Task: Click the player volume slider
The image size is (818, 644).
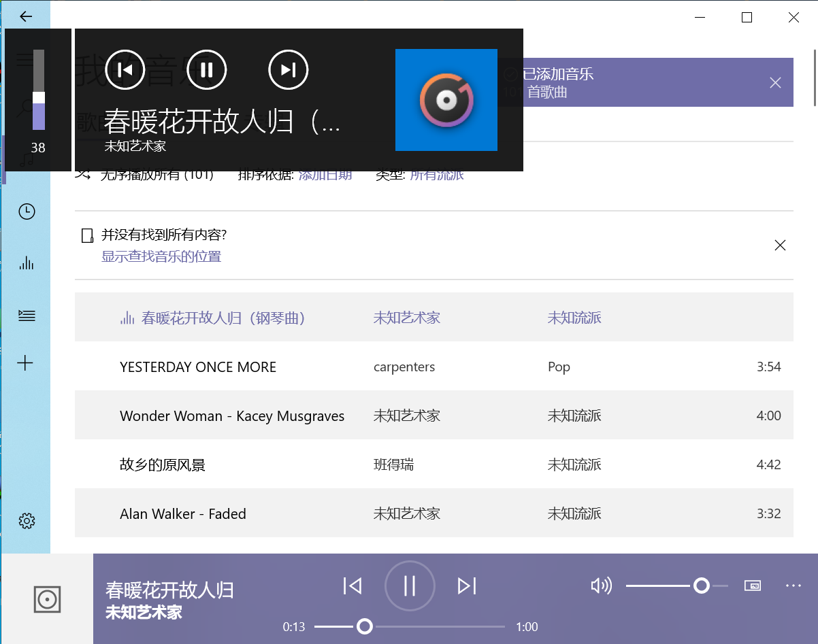Action: coord(677,586)
